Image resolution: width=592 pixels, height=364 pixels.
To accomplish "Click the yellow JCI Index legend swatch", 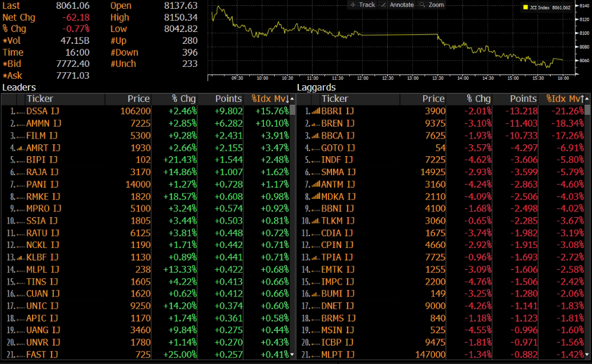I will tap(525, 8).
